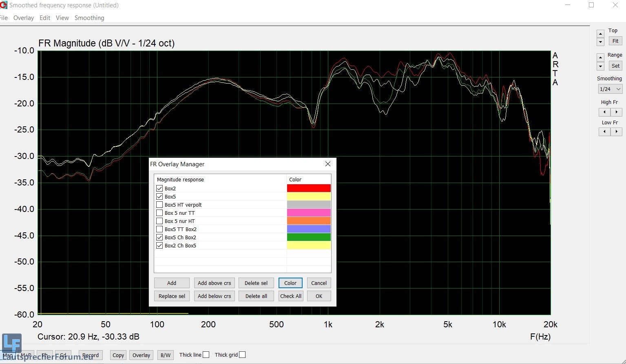Click the Check All button
The height and width of the screenshot is (364, 626).
point(291,296)
